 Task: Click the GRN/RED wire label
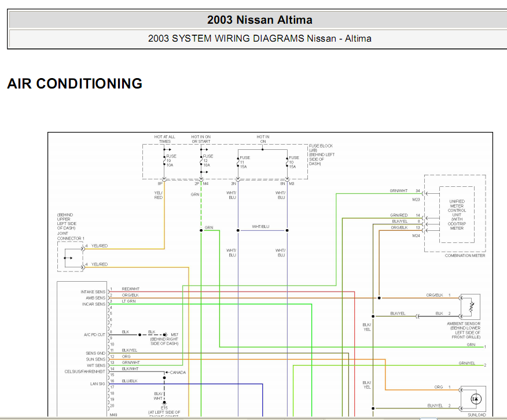click(399, 215)
